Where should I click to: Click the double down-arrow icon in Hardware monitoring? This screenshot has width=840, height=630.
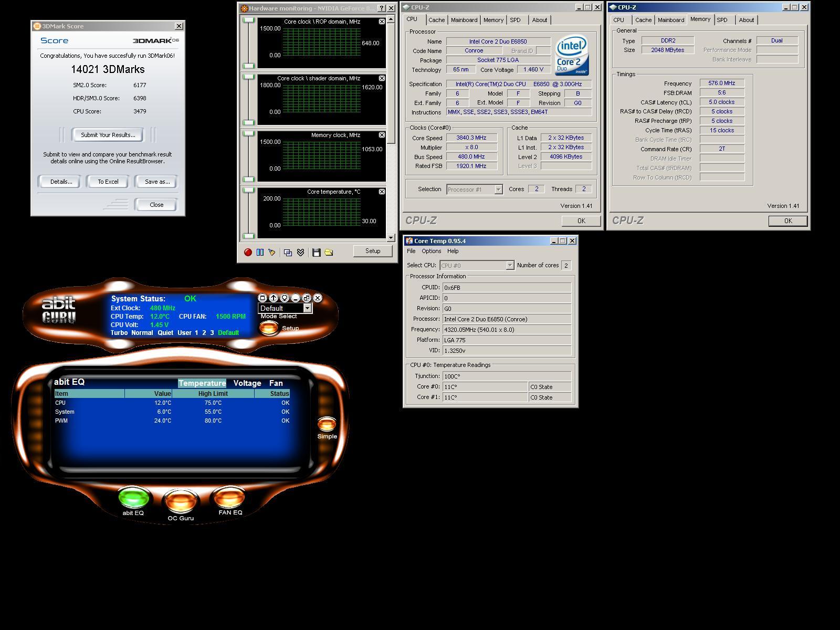click(x=300, y=252)
